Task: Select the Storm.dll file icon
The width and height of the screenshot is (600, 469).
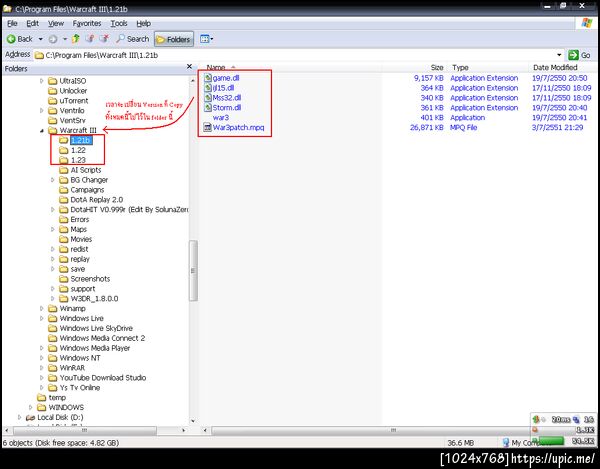Action: (208, 108)
